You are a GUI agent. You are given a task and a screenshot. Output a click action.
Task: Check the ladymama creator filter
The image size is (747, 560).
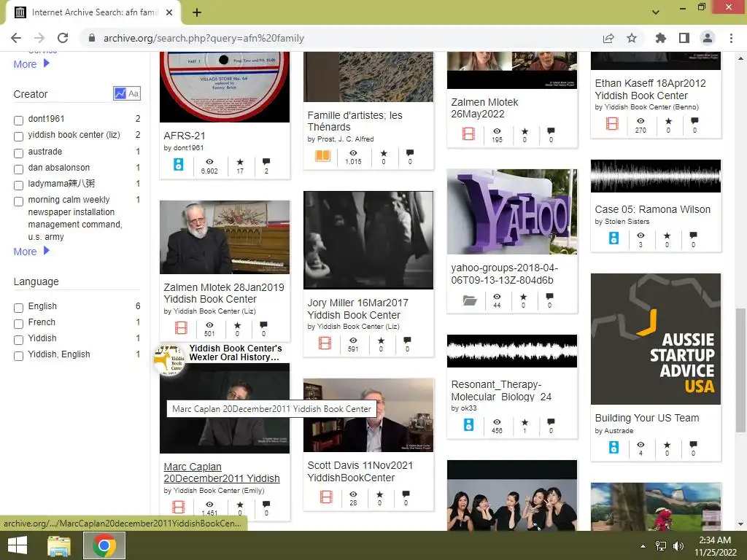pos(18,185)
